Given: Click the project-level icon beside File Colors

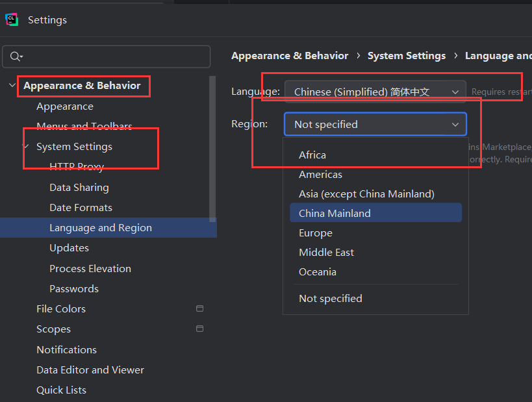Looking at the screenshot, I should (x=200, y=309).
